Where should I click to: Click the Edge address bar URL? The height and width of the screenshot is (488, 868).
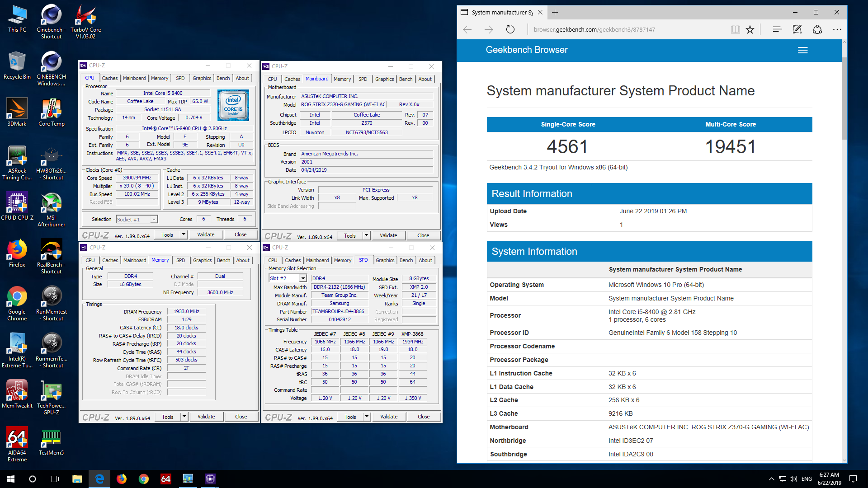pos(594,29)
